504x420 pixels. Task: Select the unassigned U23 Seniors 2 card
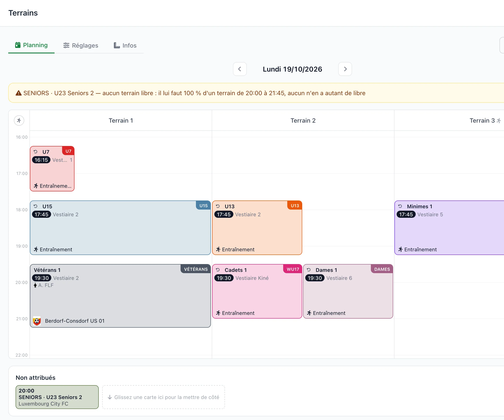tap(57, 397)
